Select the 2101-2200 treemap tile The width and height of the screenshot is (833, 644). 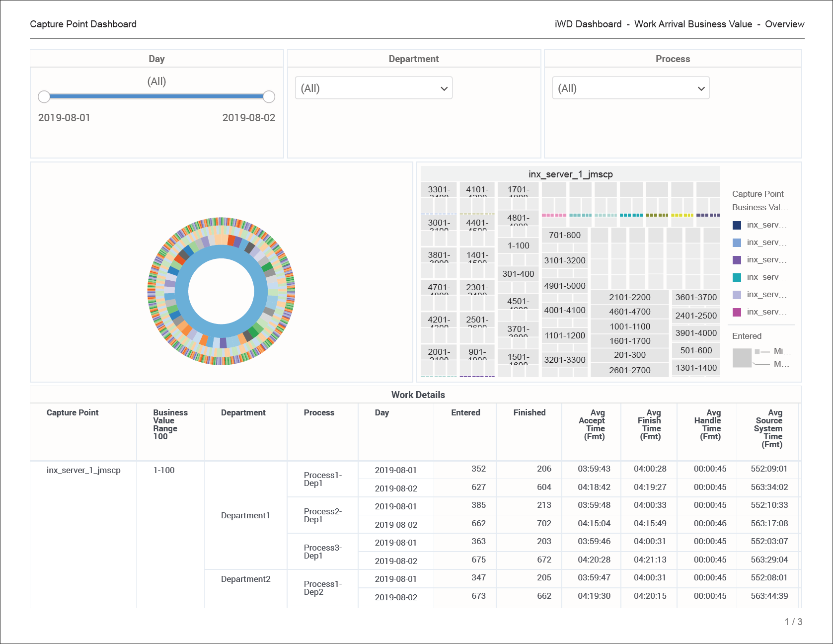(x=629, y=297)
